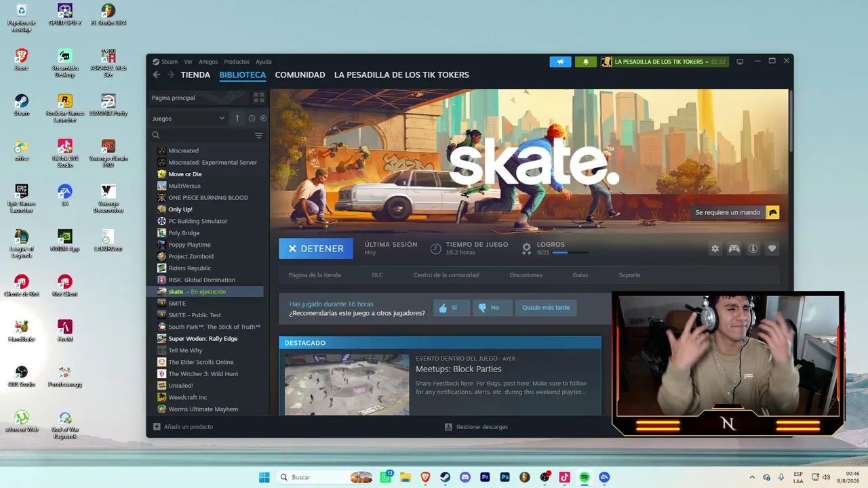Switch to the TIENDA tab
This screenshot has width=868, height=488.
click(195, 75)
